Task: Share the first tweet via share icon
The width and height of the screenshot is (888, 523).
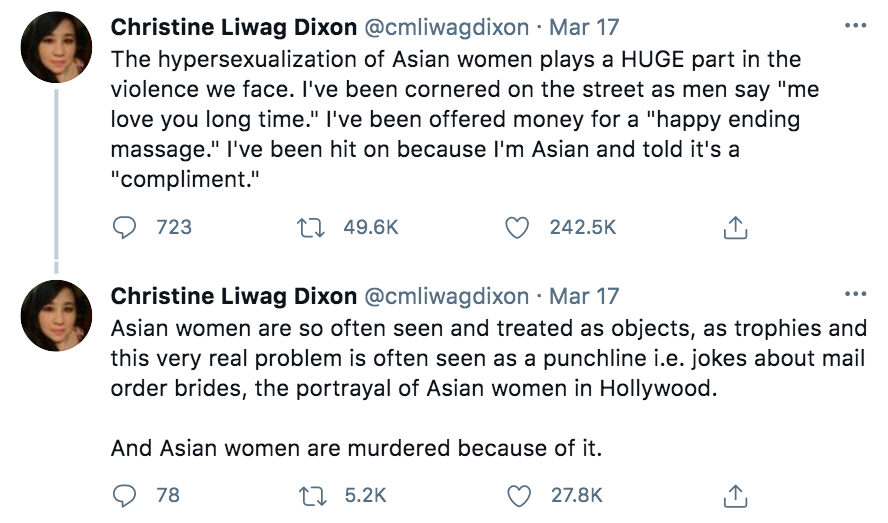Action: pos(735,228)
